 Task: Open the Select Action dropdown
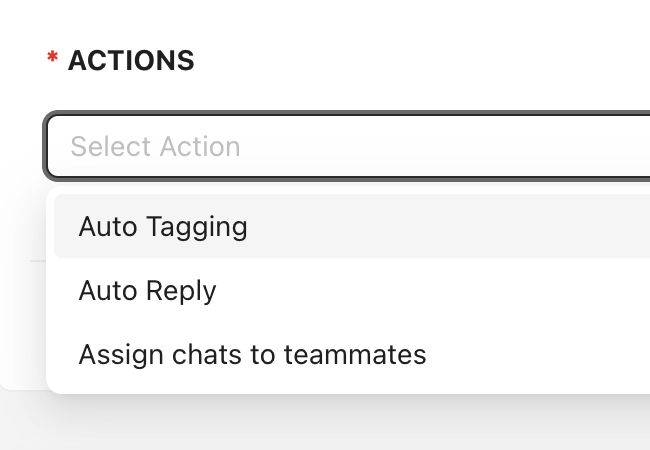[347, 146]
